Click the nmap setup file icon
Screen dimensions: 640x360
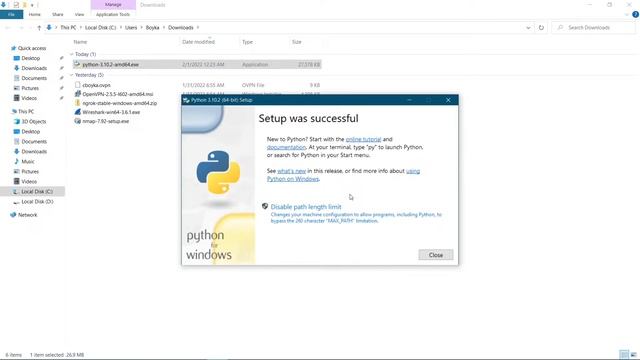coord(78,121)
